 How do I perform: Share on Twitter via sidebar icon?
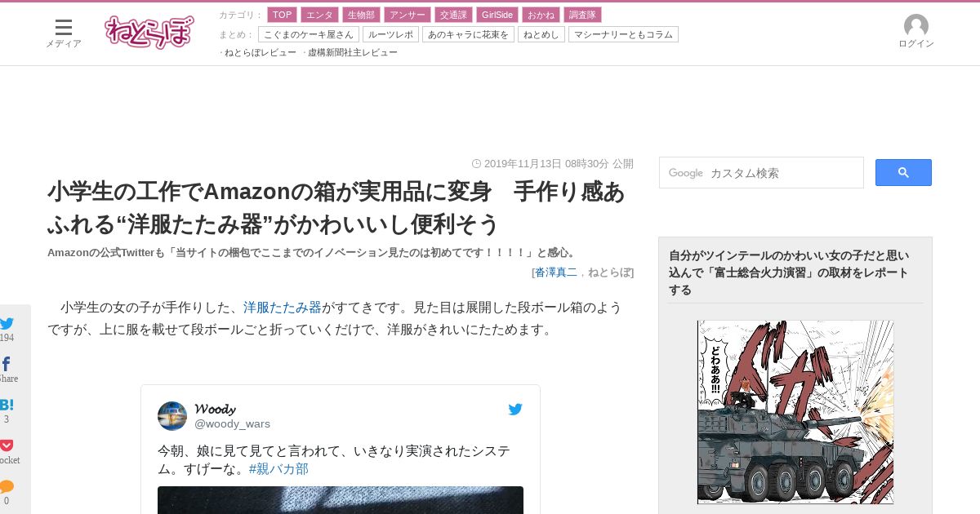[7, 323]
